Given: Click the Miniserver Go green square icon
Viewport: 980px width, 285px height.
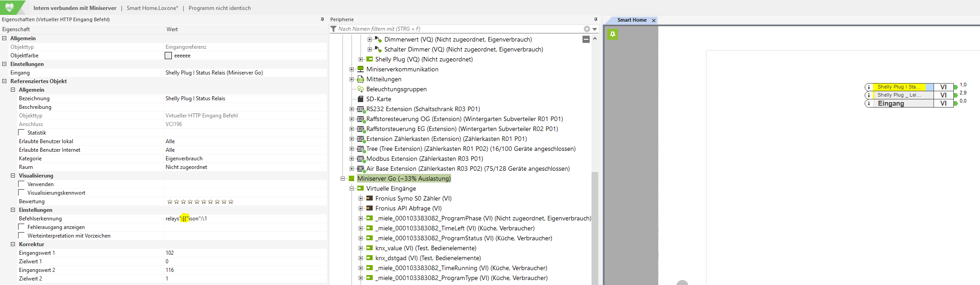Looking at the screenshot, I should [351, 178].
